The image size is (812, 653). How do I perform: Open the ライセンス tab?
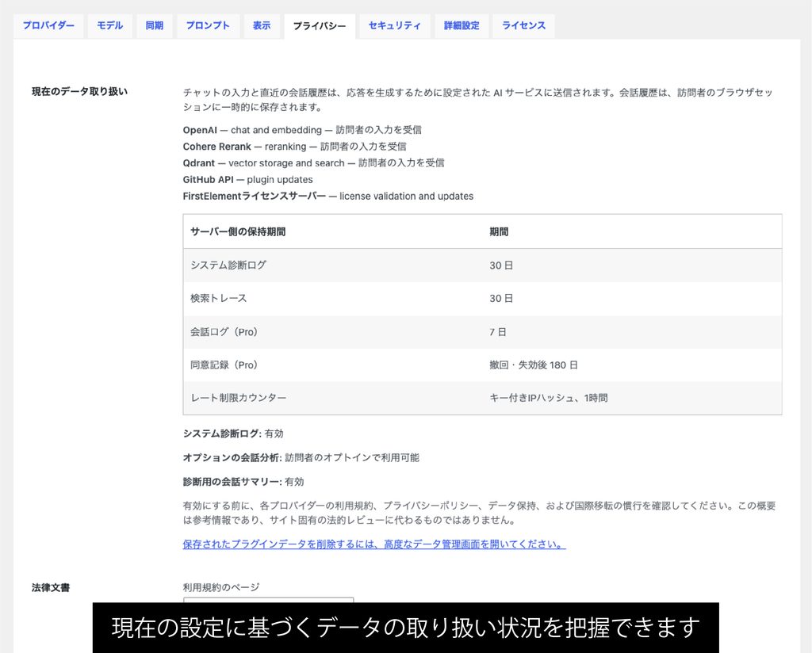523,25
